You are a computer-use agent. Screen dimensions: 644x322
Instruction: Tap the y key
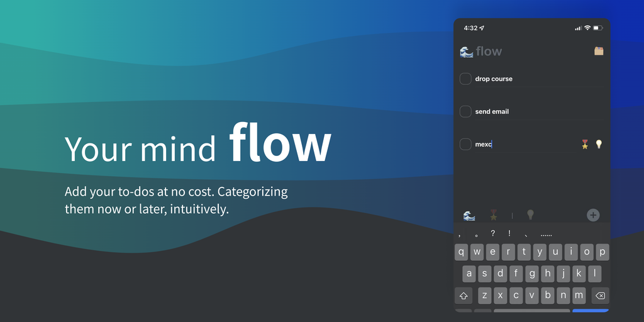coord(540,252)
